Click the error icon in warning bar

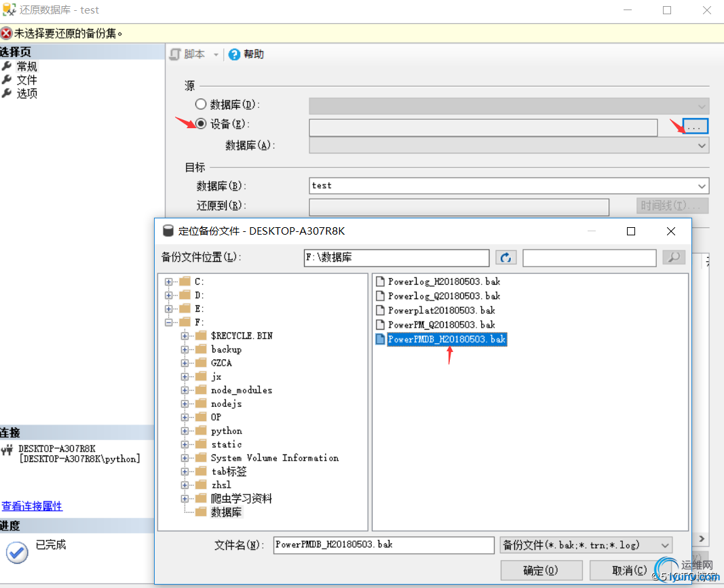[x=6, y=33]
